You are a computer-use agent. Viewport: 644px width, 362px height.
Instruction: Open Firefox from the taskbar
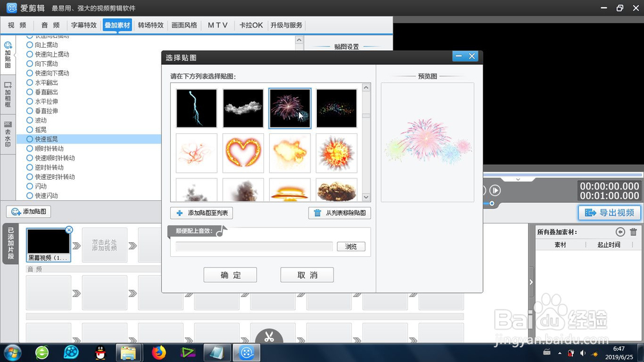tap(159, 352)
